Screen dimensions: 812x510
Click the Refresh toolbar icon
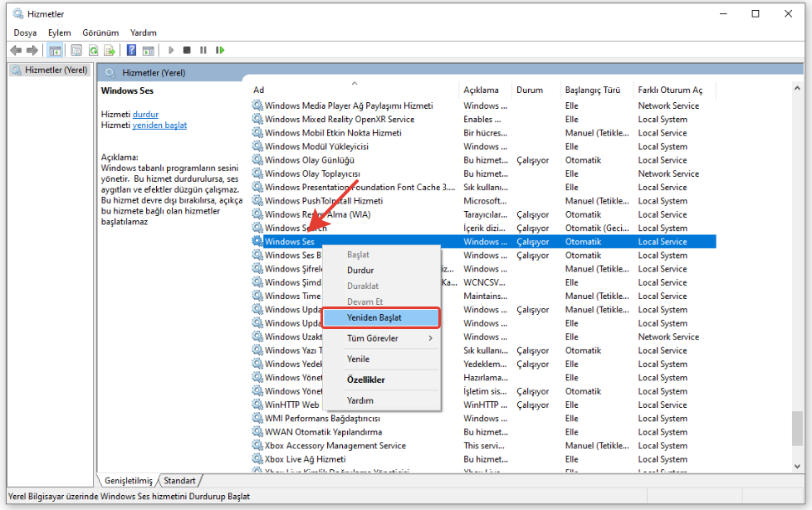tap(94, 51)
